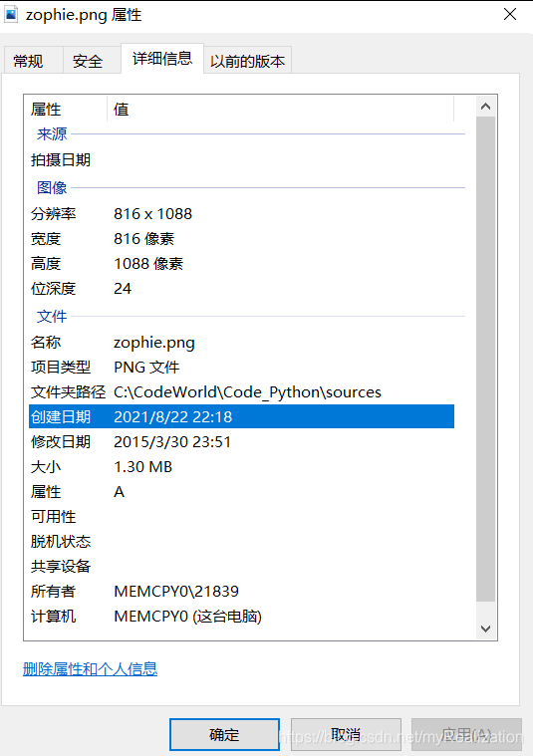
Task: Select the 计算机 MEMCPY0 row
Action: pyautogui.click(x=242, y=617)
